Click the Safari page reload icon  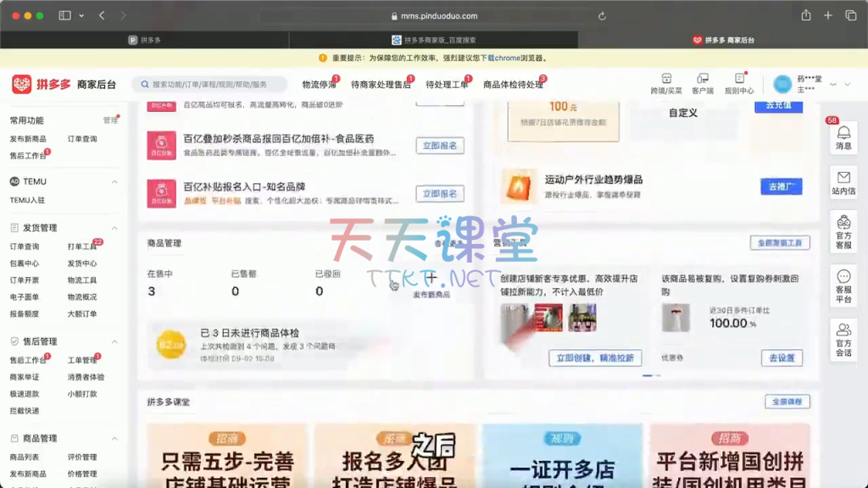pos(602,16)
